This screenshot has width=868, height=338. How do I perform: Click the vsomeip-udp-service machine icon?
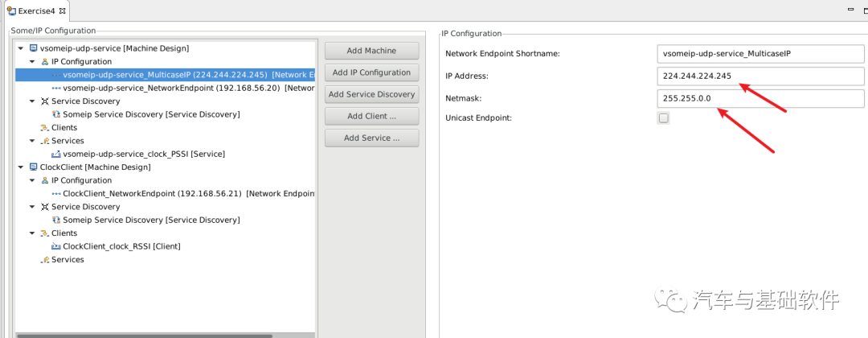[x=33, y=49]
